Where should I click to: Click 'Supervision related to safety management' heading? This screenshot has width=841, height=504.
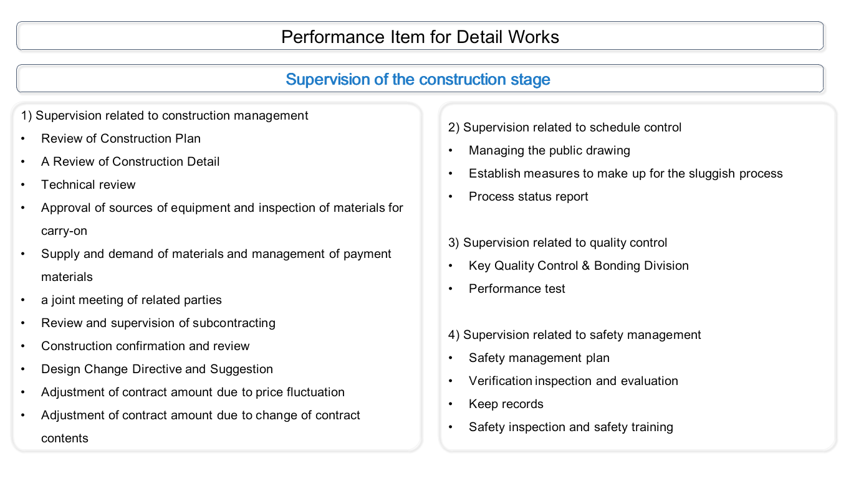point(574,335)
